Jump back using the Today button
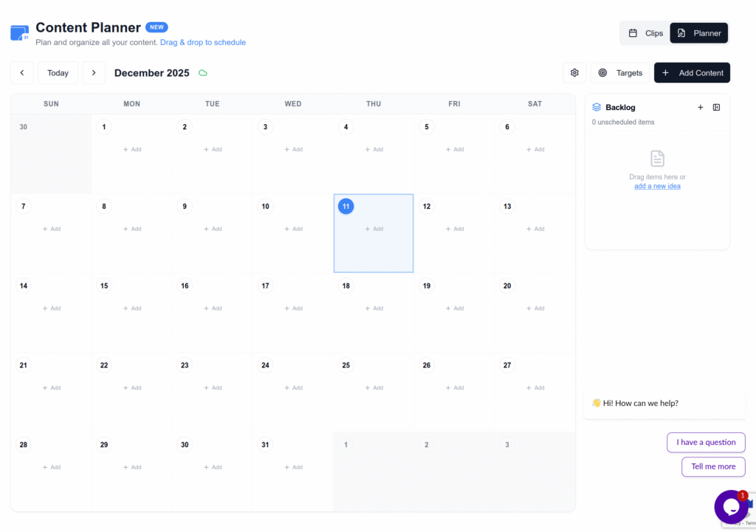Screen dimensions: 756x532 tap(58, 72)
